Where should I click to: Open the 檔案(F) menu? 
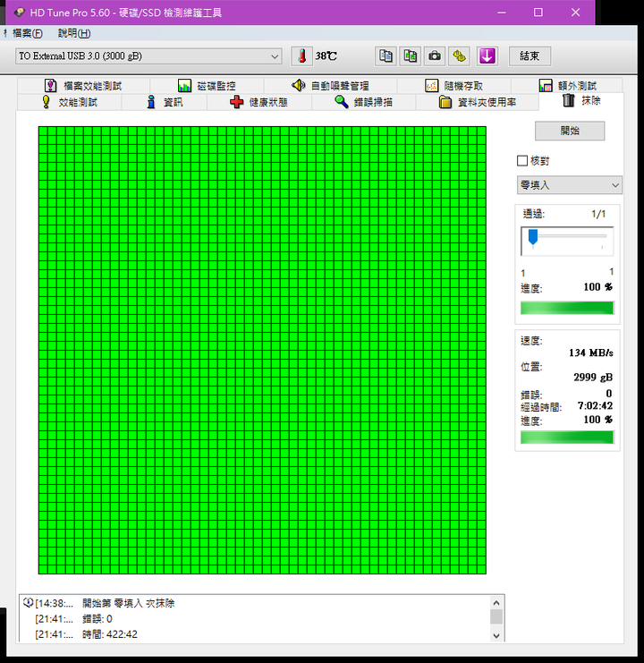click(28, 33)
